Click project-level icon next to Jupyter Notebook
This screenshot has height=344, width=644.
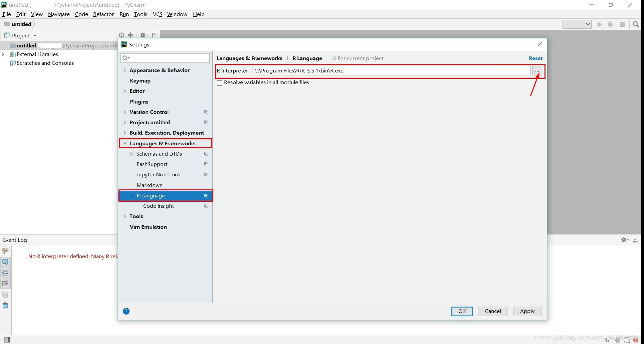206,175
